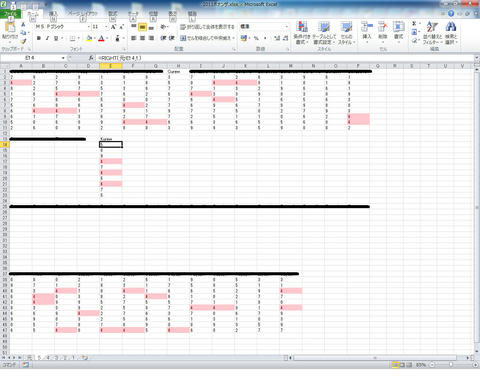
Task: Click the accounting currency format icon
Action: [244, 38]
